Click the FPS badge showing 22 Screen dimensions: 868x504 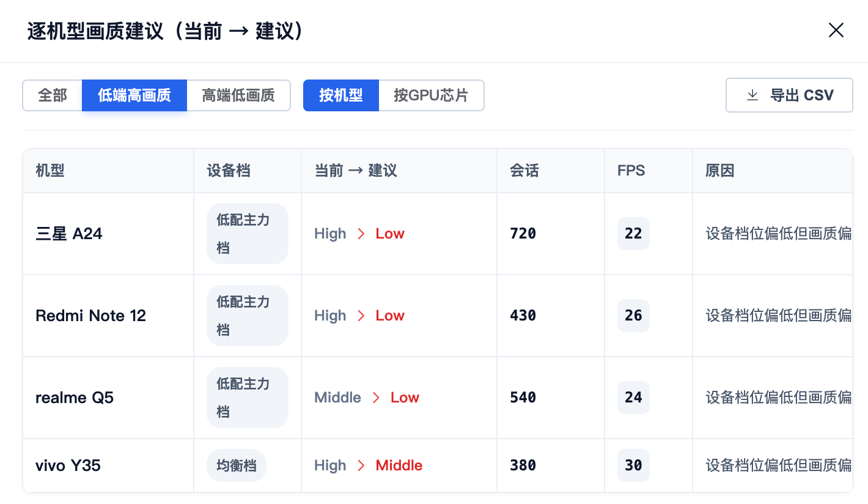pos(633,234)
